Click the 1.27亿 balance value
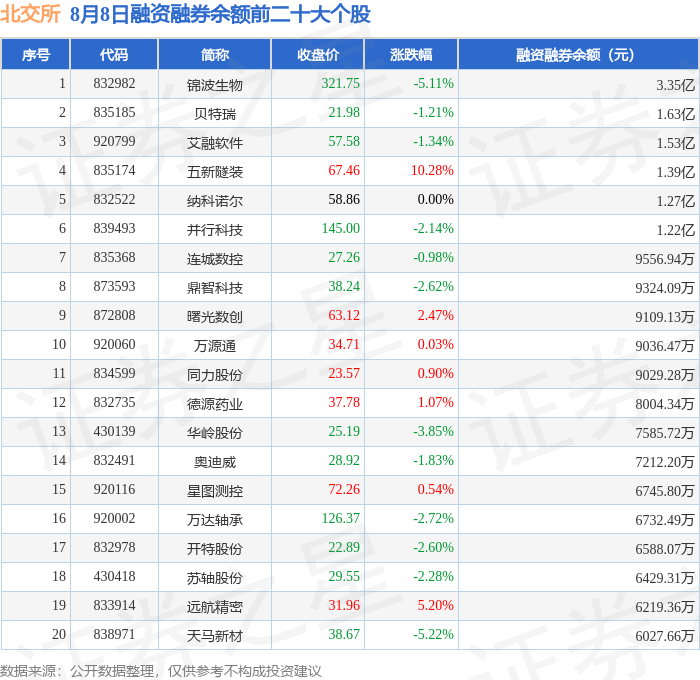 tap(675, 201)
